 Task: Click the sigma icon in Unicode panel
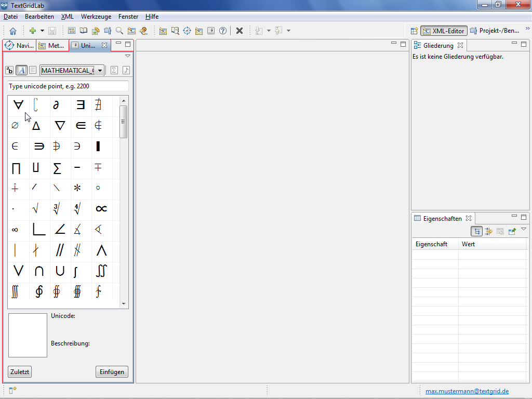click(114, 70)
